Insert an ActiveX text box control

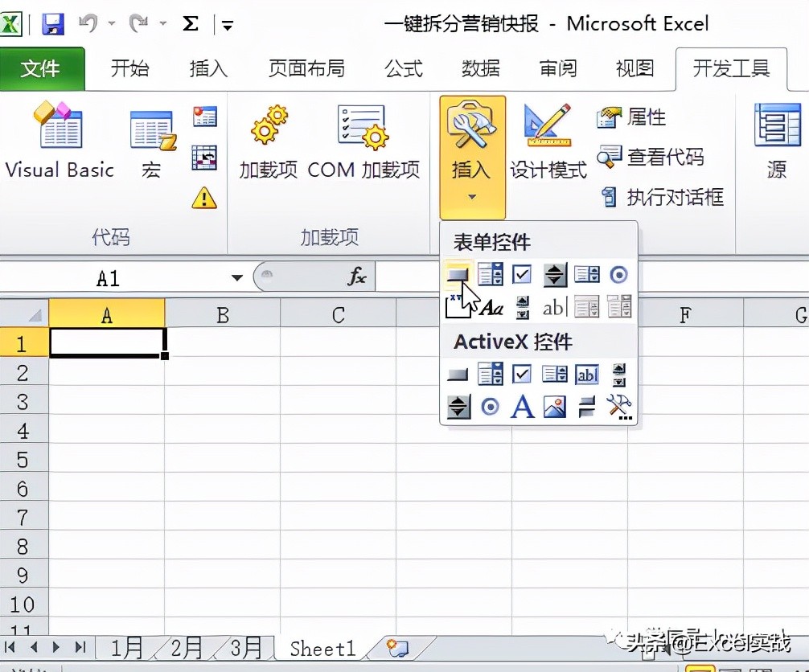pyautogui.click(x=585, y=374)
